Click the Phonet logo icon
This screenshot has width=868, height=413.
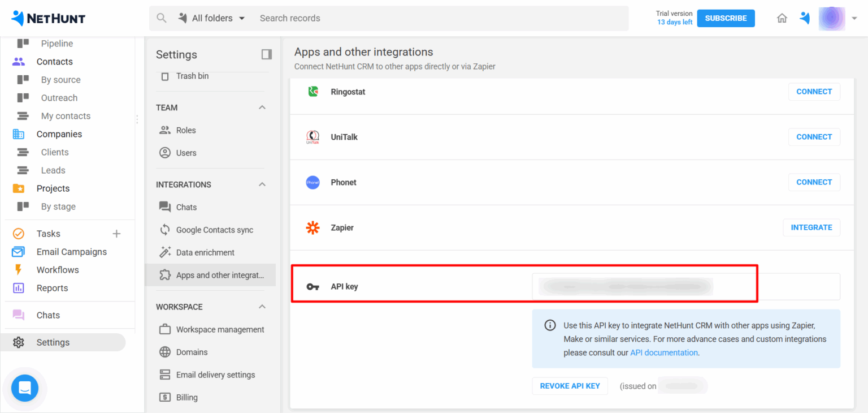coord(313,182)
